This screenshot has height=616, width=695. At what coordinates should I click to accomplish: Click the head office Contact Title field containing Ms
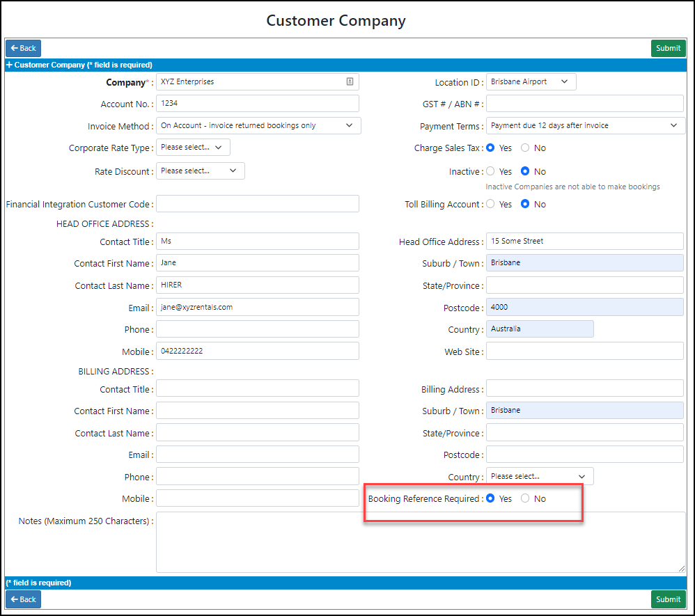[258, 241]
